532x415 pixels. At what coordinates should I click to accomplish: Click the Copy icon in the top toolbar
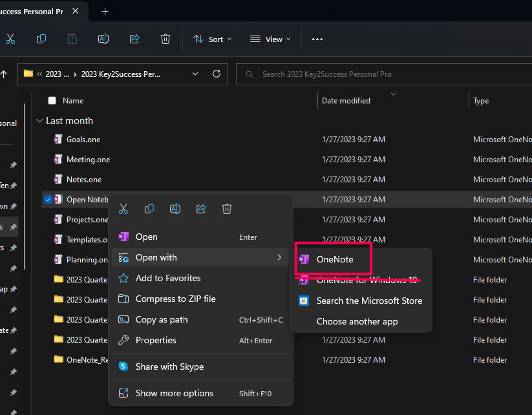pyautogui.click(x=41, y=39)
